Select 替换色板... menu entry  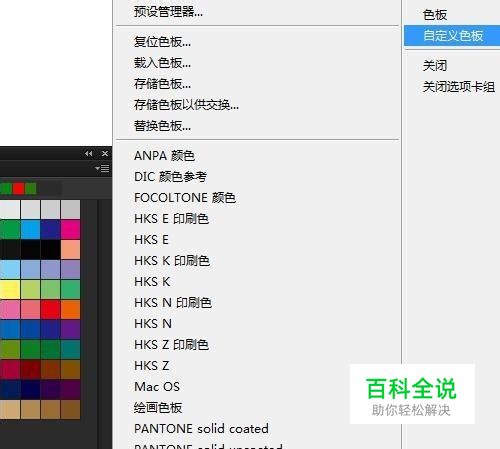click(x=162, y=126)
